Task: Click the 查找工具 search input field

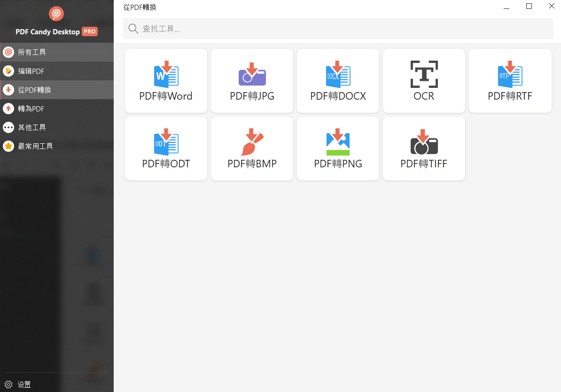Action: point(282,29)
